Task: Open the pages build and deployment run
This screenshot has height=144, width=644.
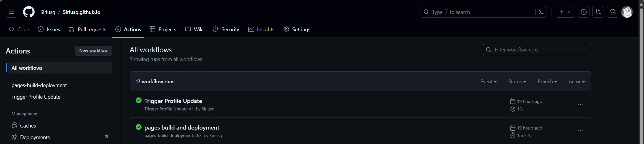Action: (182, 128)
